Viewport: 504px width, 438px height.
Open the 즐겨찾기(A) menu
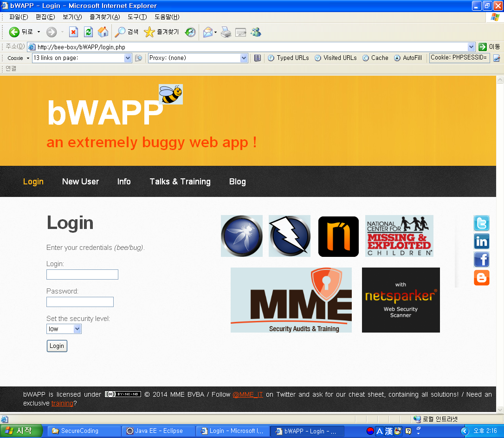[105, 17]
